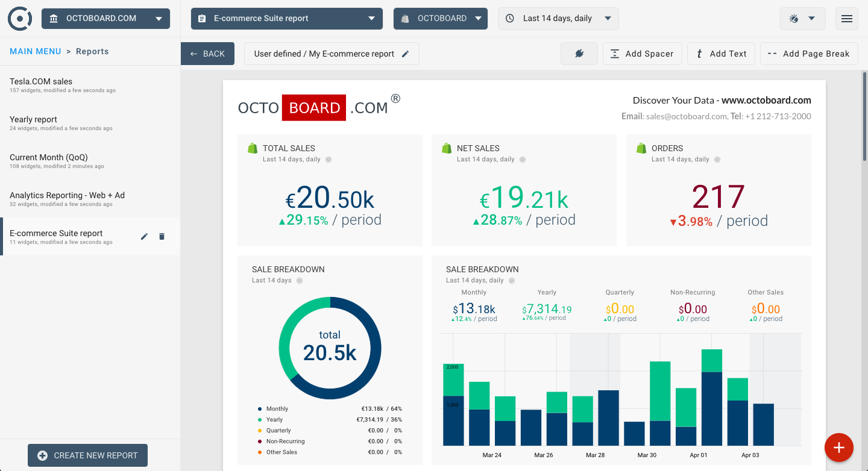
Task: Open the E-commerce Suite report dropdown
Action: [x=287, y=19]
